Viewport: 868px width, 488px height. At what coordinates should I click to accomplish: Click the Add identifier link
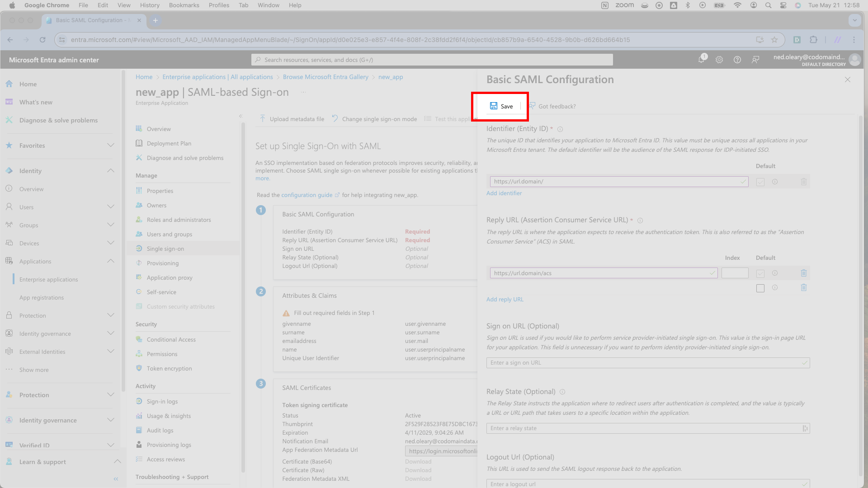tap(504, 193)
